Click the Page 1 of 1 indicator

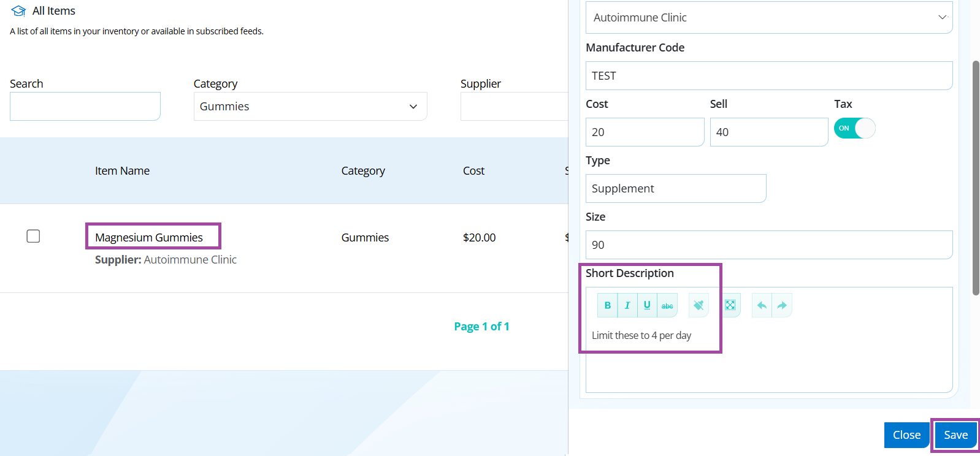[481, 326]
